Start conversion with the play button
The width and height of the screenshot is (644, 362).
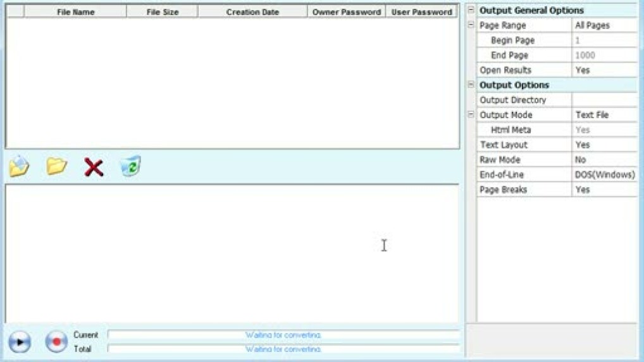pyautogui.click(x=20, y=342)
